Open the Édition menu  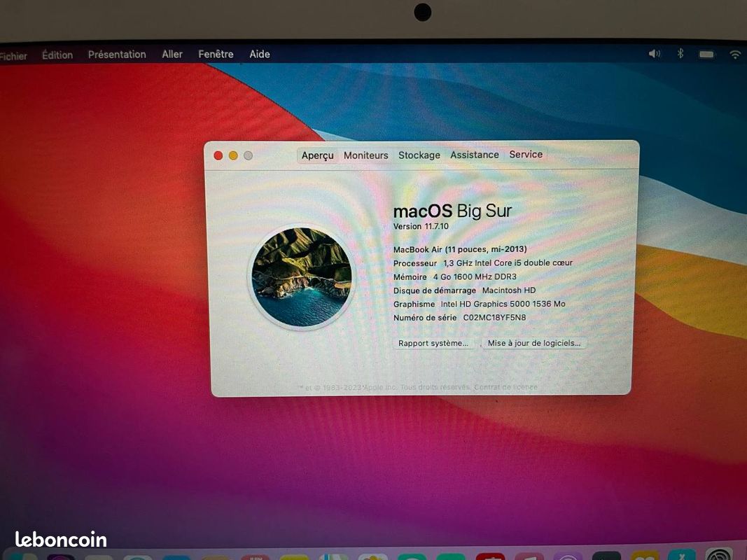pyautogui.click(x=57, y=55)
